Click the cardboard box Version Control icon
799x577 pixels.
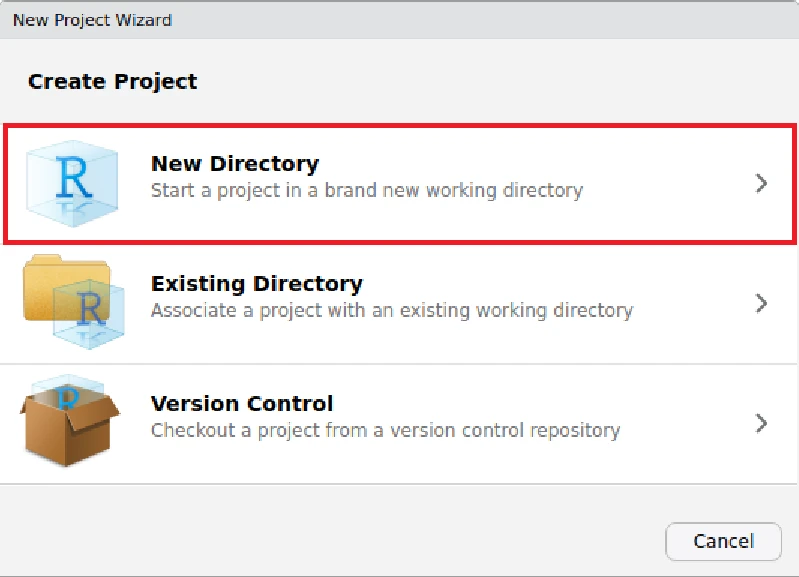coord(69,421)
